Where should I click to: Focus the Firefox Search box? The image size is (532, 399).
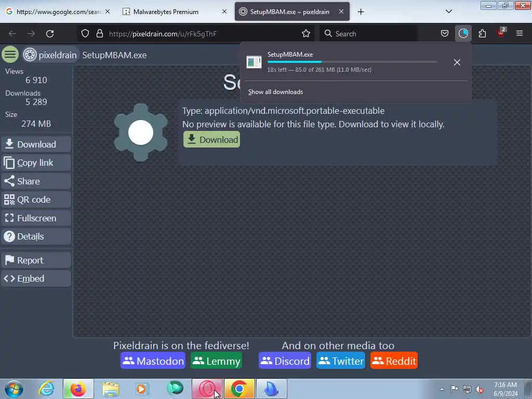tap(369, 34)
